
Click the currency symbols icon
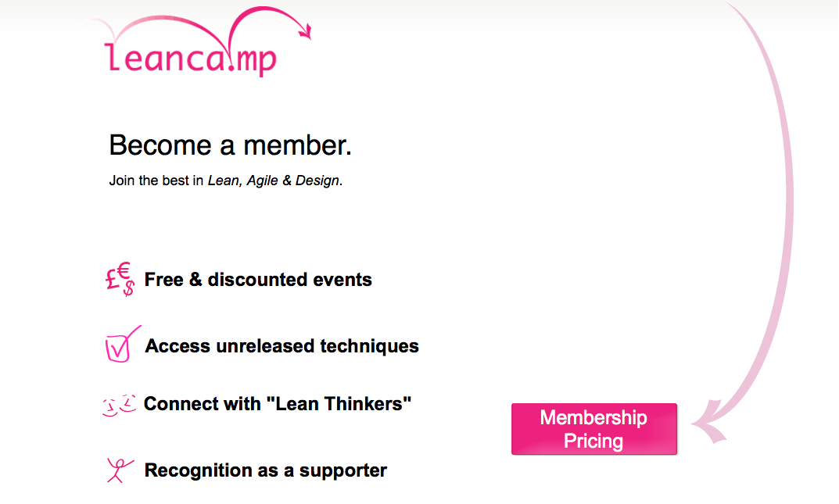pos(120,279)
